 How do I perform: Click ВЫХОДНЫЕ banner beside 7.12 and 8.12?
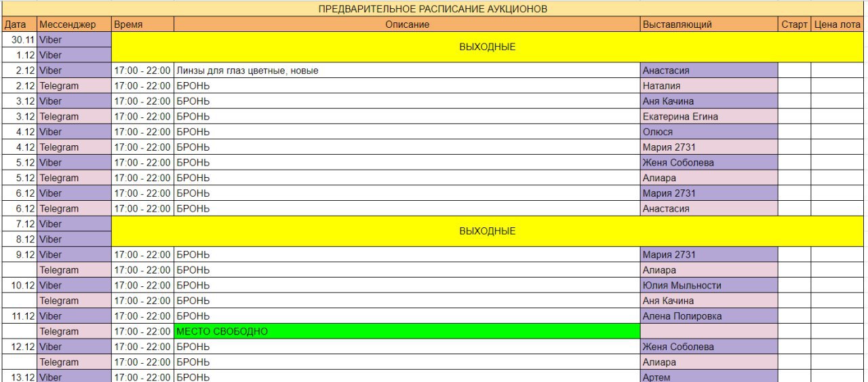point(488,231)
